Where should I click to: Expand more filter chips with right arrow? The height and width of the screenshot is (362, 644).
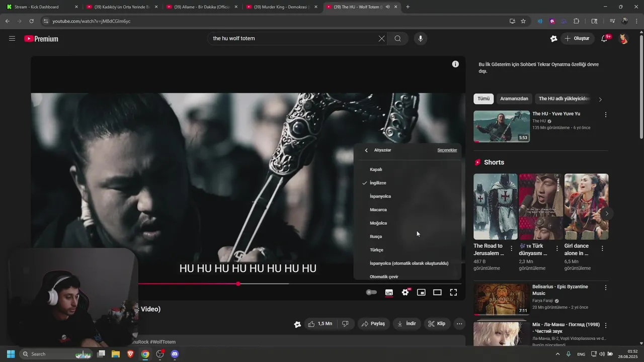pos(600,99)
